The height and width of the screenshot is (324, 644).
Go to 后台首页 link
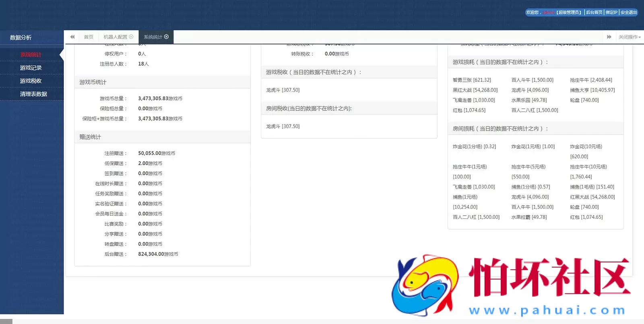pyautogui.click(x=594, y=12)
